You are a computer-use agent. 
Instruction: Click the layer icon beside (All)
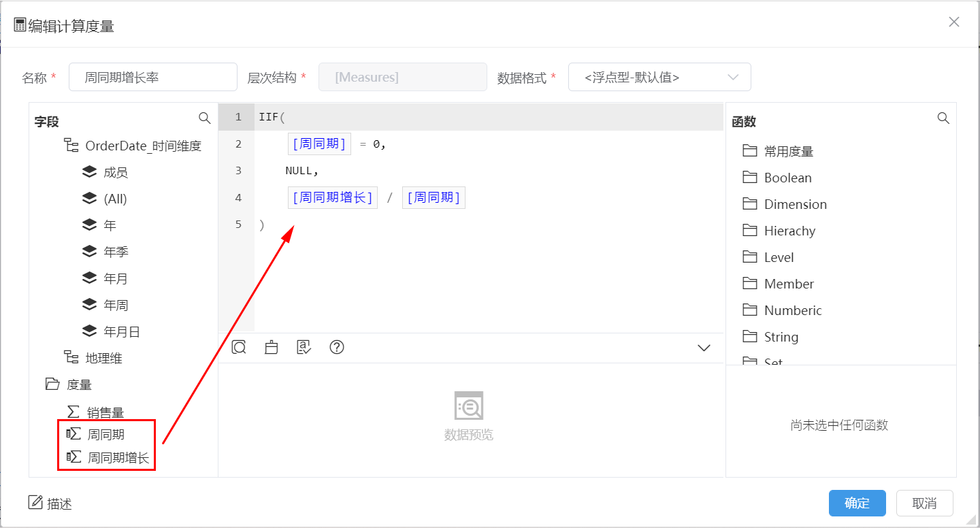coord(89,199)
